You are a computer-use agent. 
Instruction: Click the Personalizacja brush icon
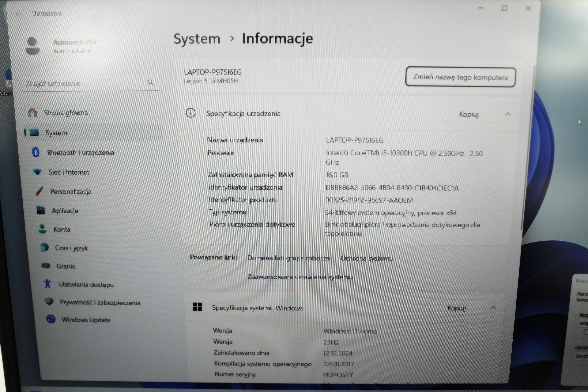tap(39, 191)
